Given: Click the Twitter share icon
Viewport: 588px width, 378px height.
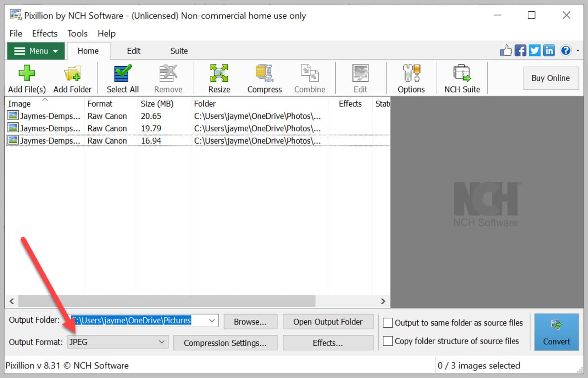Looking at the screenshot, I should [x=535, y=51].
